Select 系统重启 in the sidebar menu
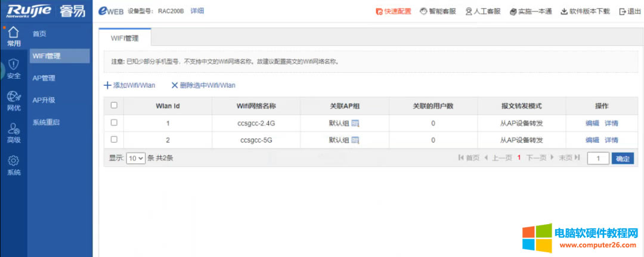This screenshot has height=257, width=644. click(x=46, y=122)
